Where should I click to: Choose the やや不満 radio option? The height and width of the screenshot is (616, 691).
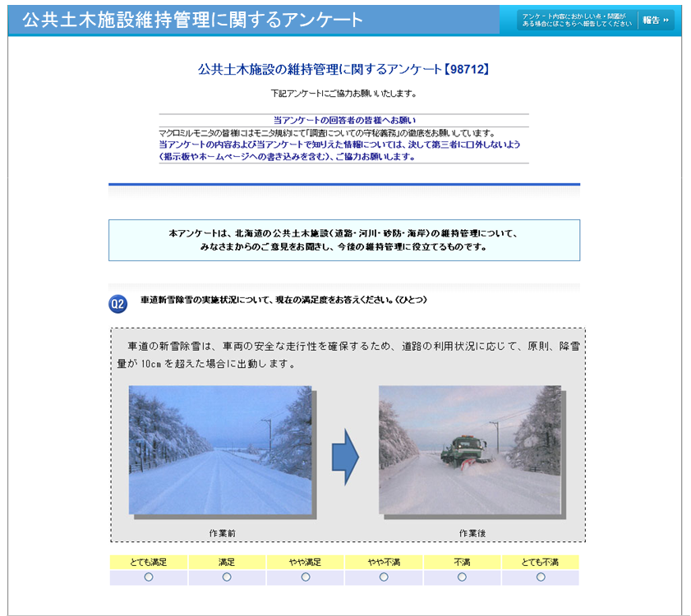384,577
